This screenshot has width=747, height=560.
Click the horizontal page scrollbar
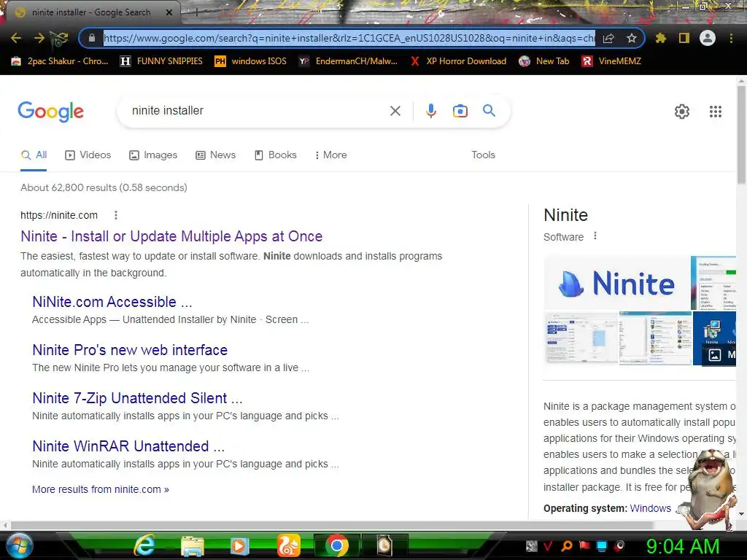click(x=333, y=525)
